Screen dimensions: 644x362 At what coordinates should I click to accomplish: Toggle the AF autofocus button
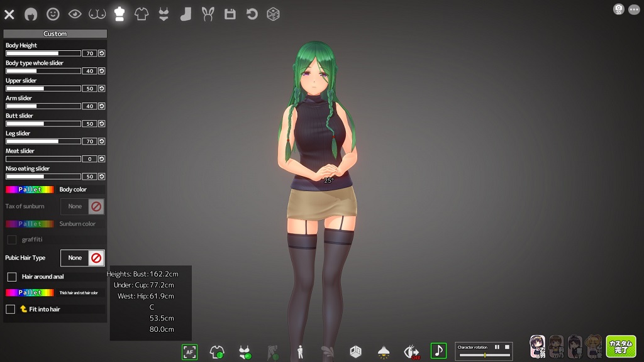pyautogui.click(x=189, y=352)
